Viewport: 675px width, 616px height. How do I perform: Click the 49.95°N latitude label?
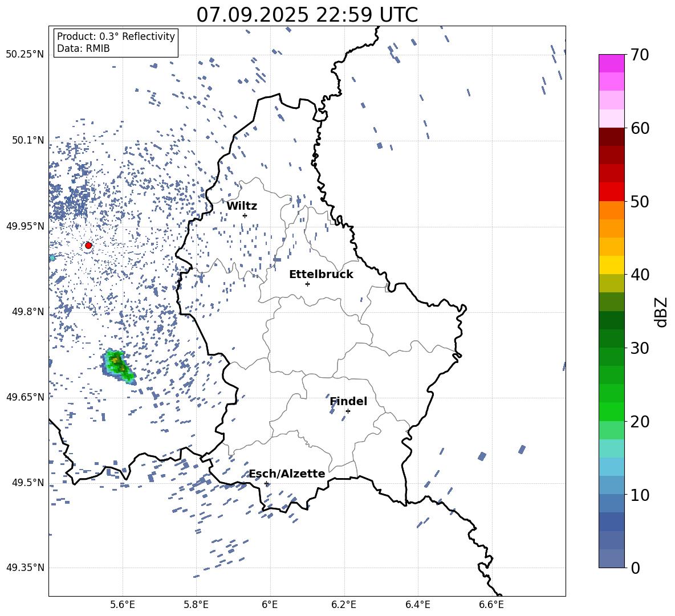(25, 226)
